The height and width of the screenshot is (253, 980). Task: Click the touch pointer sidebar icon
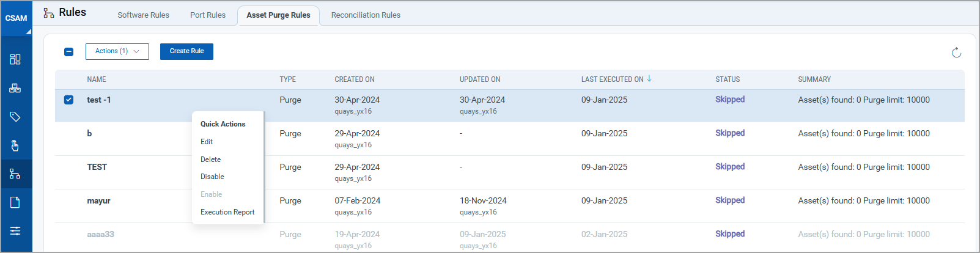[15, 145]
